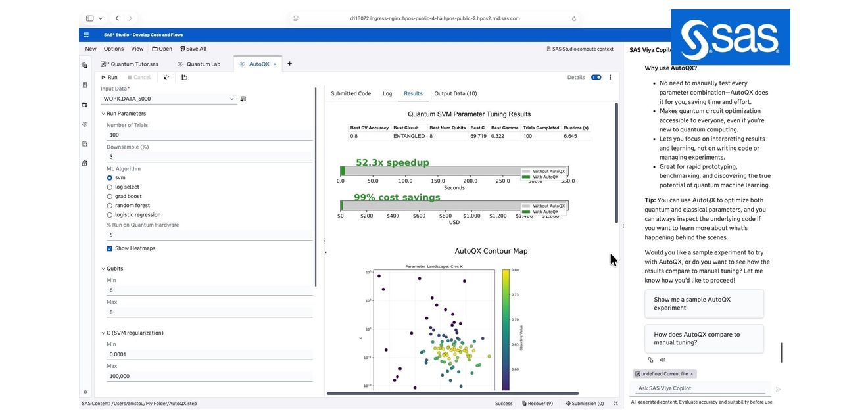Screen dimensions: 868x418
Task: Click the Ask SAS Viya Copilot input
Action: point(702,388)
